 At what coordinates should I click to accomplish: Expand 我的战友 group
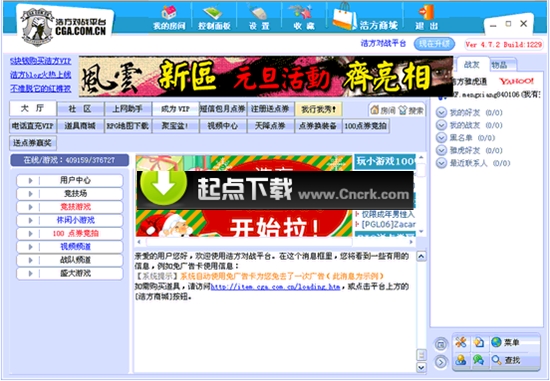[x=441, y=125]
